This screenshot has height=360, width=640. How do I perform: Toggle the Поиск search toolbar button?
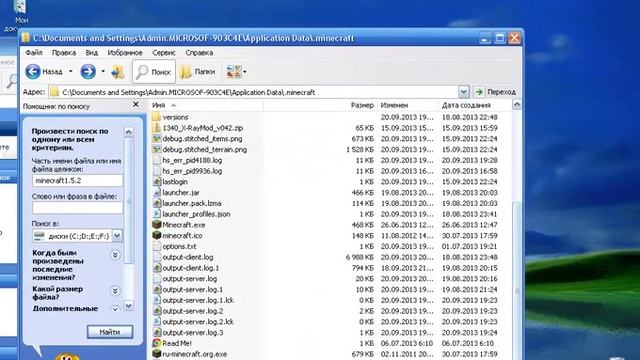coord(154,72)
